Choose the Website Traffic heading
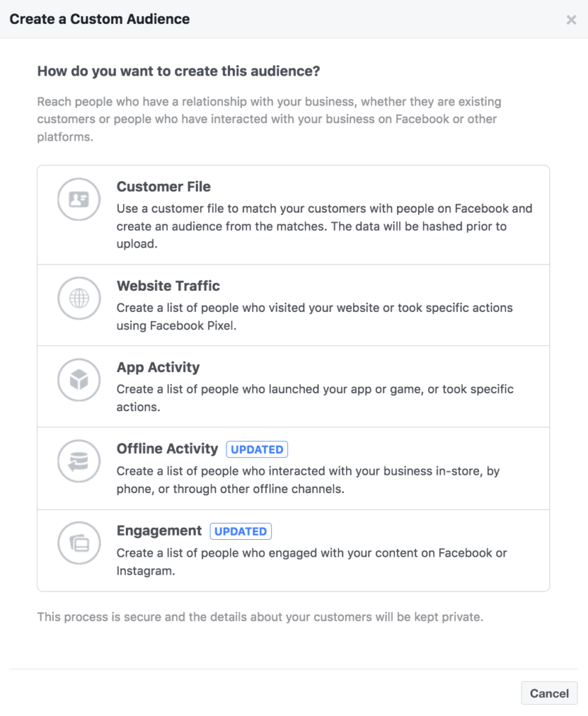Image resolution: width=588 pixels, height=716 pixels. (168, 286)
